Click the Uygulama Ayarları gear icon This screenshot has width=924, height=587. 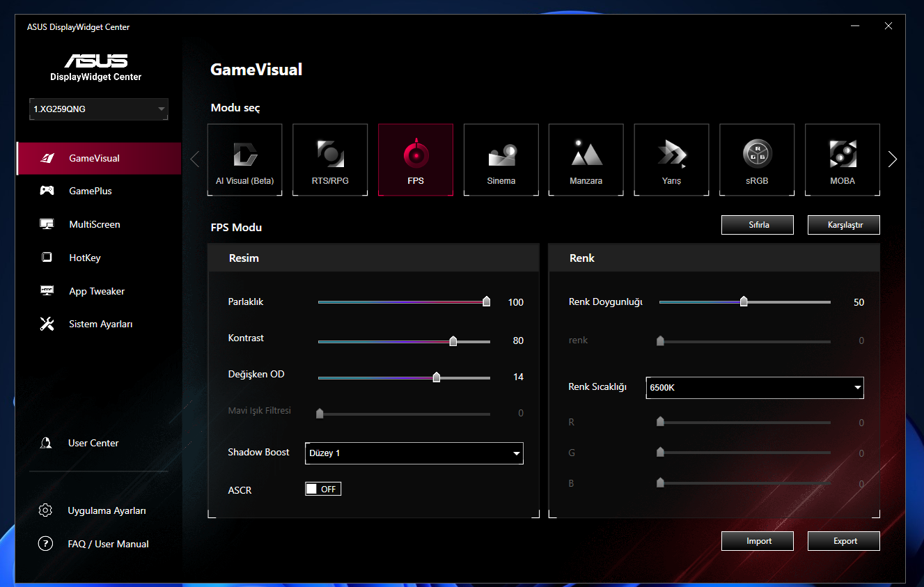click(45, 510)
